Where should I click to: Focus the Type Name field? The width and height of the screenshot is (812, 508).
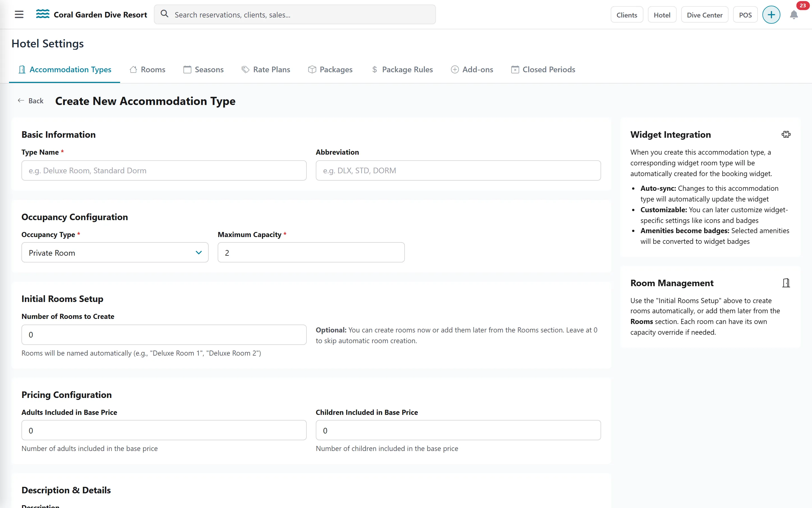tap(164, 170)
